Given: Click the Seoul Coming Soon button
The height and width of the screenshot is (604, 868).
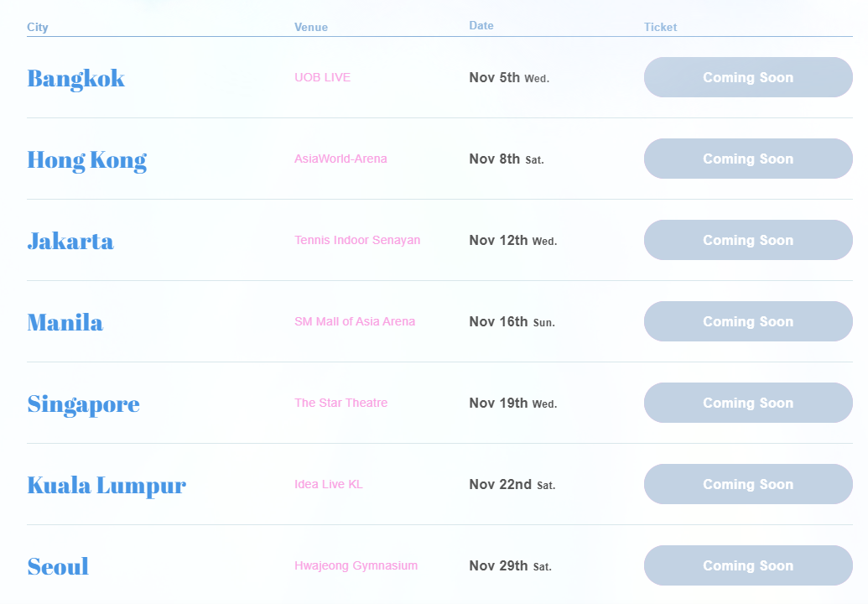Looking at the screenshot, I should [x=747, y=565].
